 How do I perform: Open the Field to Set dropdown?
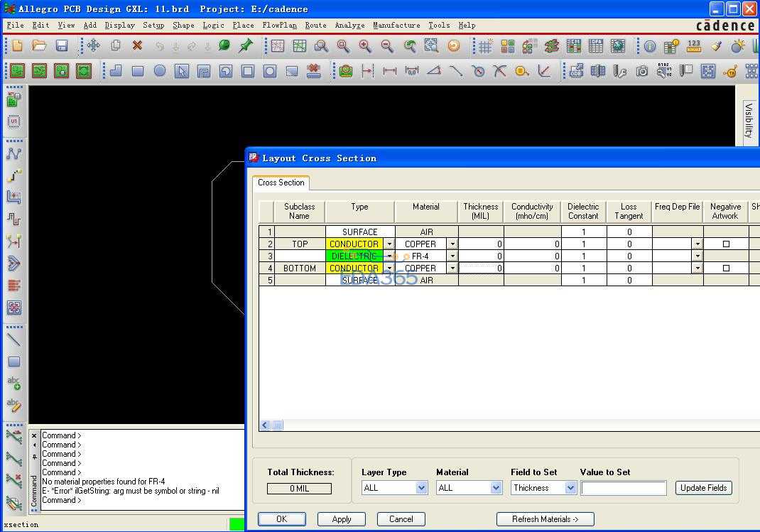pyautogui.click(x=570, y=488)
